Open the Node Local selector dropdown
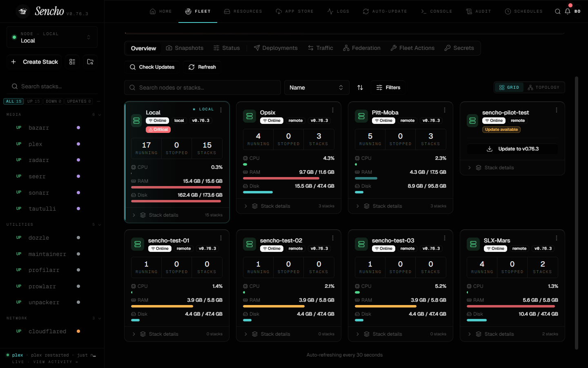The width and height of the screenshot is (588, 368). (x=52, y=37)
